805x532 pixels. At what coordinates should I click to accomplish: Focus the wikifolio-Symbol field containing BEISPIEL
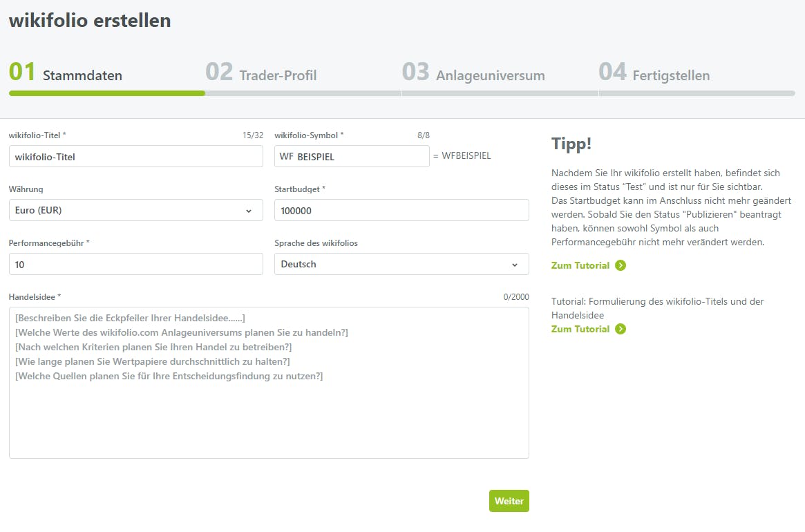tap(352, 156)
